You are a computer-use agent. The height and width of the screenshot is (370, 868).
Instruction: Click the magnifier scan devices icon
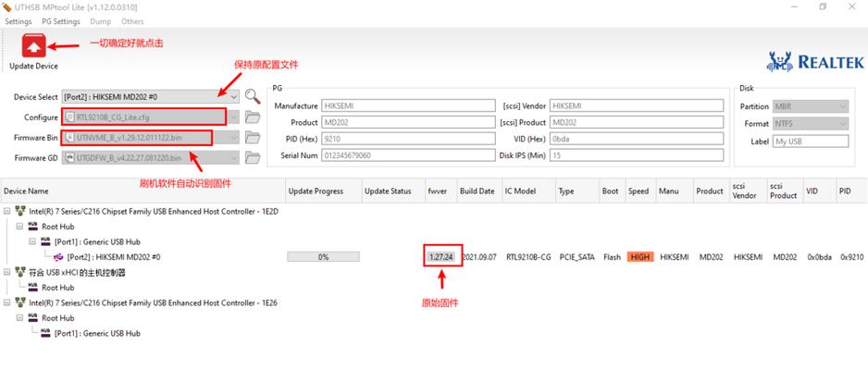(x=253, y=96)
